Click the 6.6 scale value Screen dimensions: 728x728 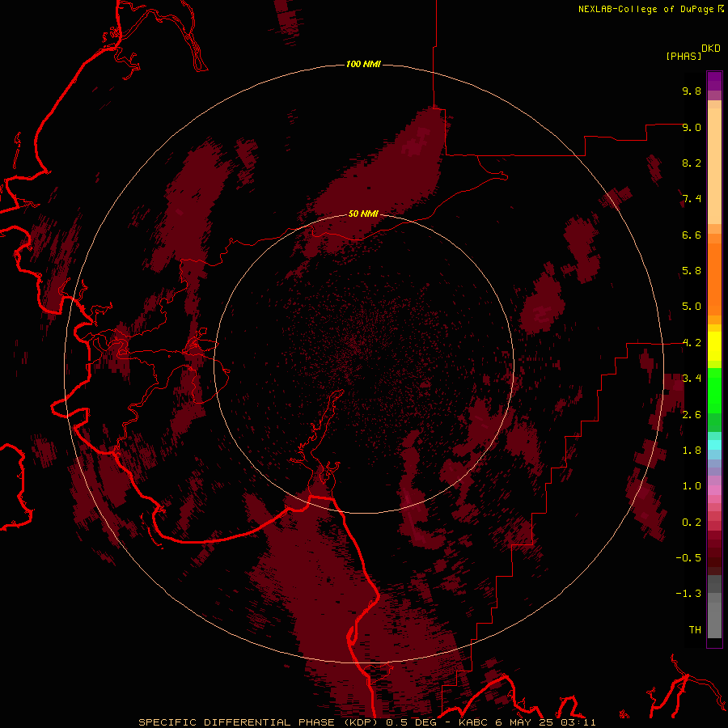(692, 235)
